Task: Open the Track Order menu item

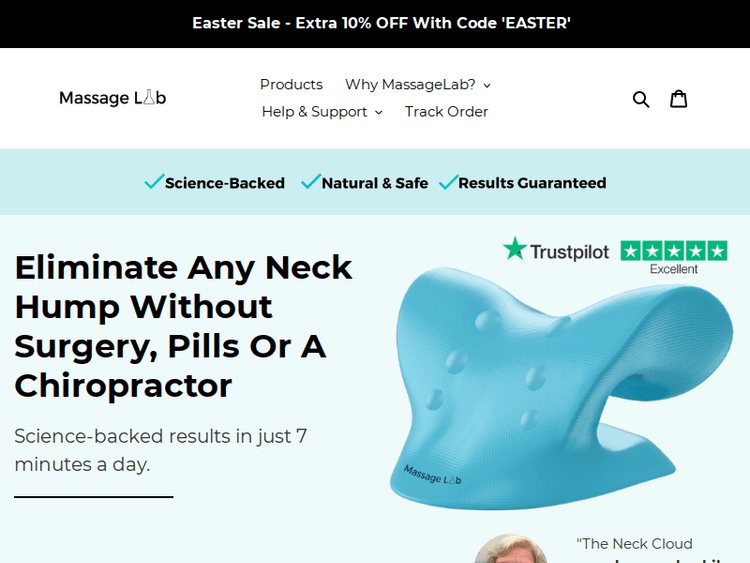Action: pyautogui.click(x=446, y=112)
